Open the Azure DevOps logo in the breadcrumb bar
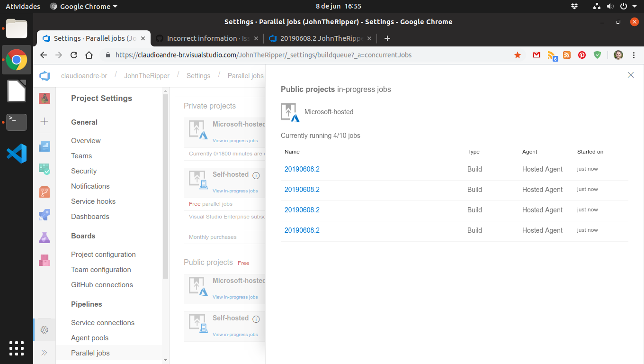The width and height of the screenshot is (644, 364). [44, 75]
